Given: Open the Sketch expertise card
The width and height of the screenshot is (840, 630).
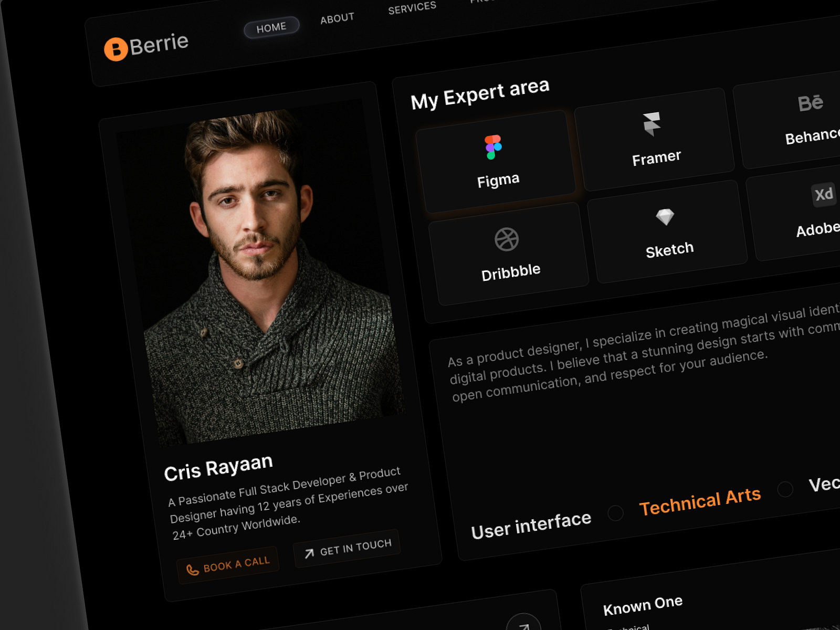Looking at the screenshot, I should (x=667, y=232).
